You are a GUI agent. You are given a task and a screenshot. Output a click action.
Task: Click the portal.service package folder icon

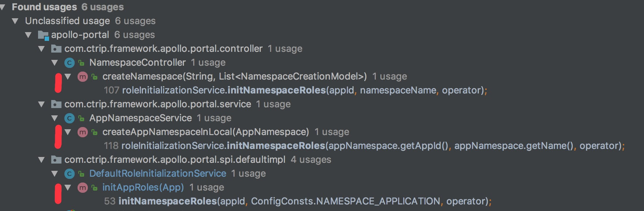pos(56,104)
